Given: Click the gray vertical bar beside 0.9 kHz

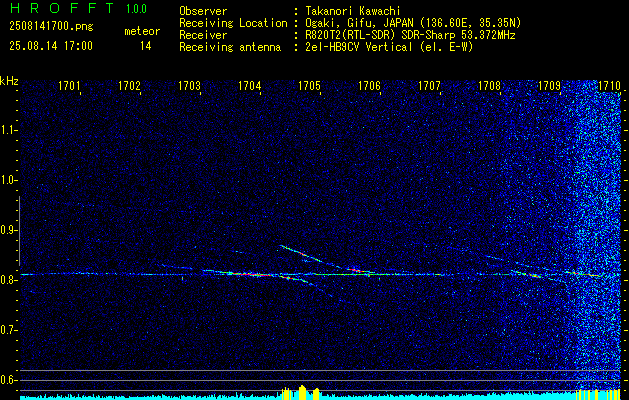Looking at the screenshot, I should 19,231.
